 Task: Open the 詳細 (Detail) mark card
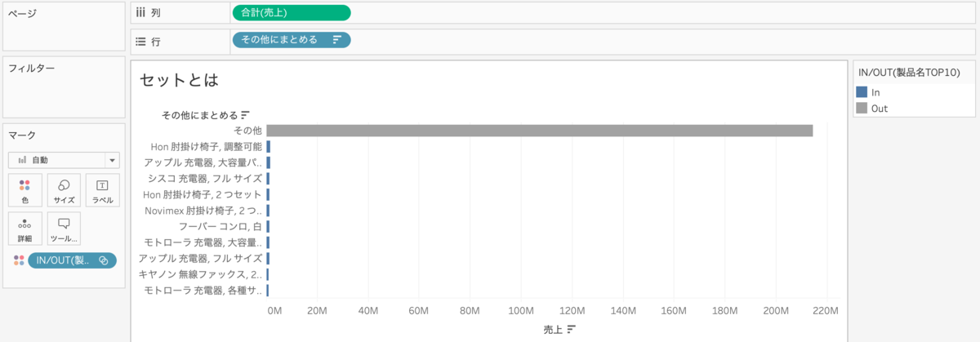(x=24, y=229)
